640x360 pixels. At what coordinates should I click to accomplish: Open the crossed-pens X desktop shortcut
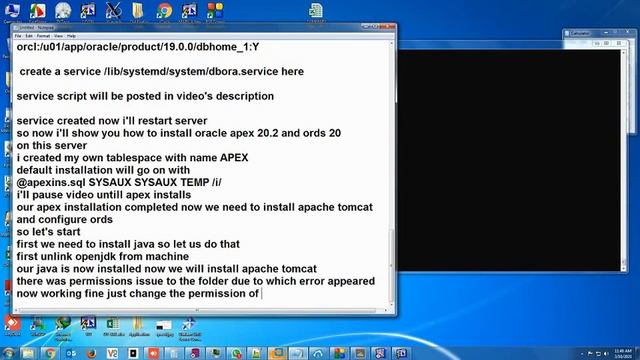point(113,11)
